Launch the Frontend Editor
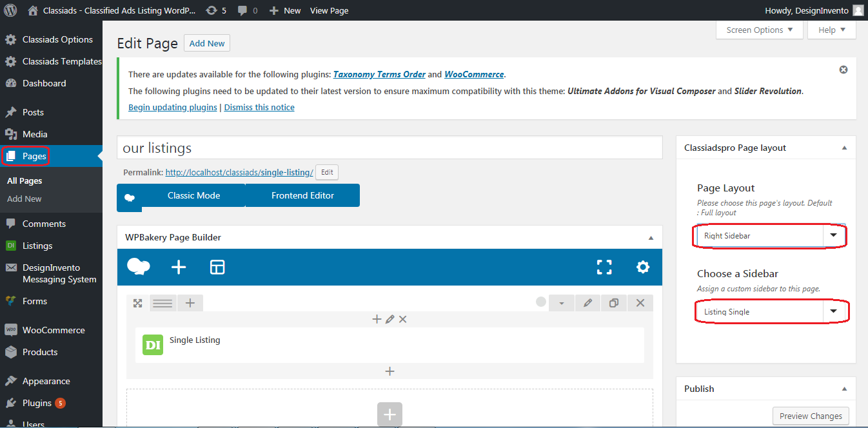868x428 pixels. click(x=302, y=195)
